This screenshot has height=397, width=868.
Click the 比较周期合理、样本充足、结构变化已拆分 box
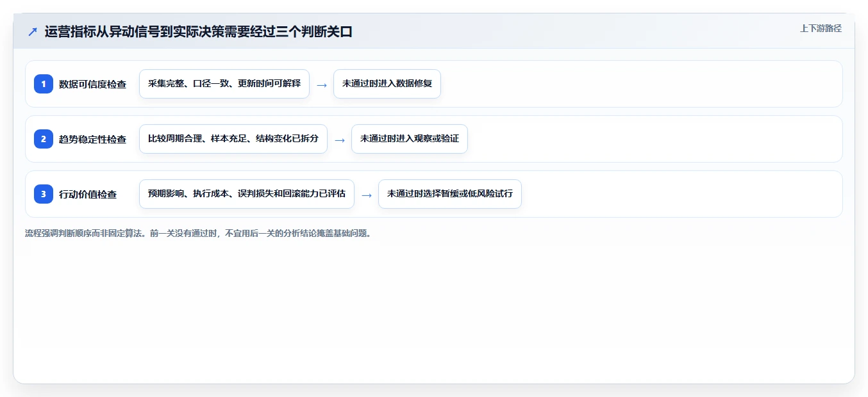[233, 139]
